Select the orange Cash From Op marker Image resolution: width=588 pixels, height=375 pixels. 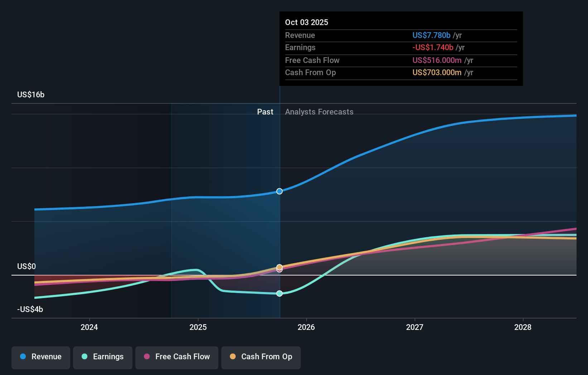coord(279,266)
